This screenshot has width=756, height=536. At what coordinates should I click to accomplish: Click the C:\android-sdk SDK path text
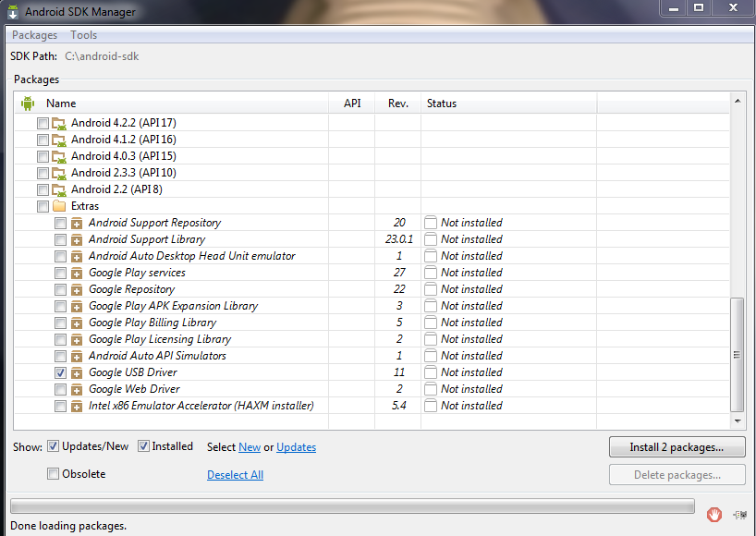pyautogui.click(x=102, y=56)
